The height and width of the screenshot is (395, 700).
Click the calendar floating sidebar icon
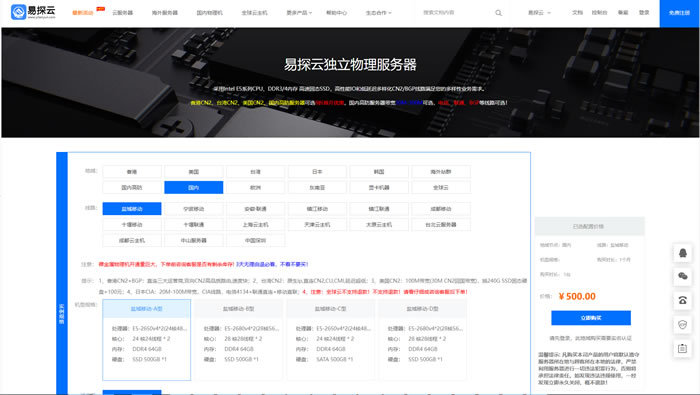click(x=682, y=348)
